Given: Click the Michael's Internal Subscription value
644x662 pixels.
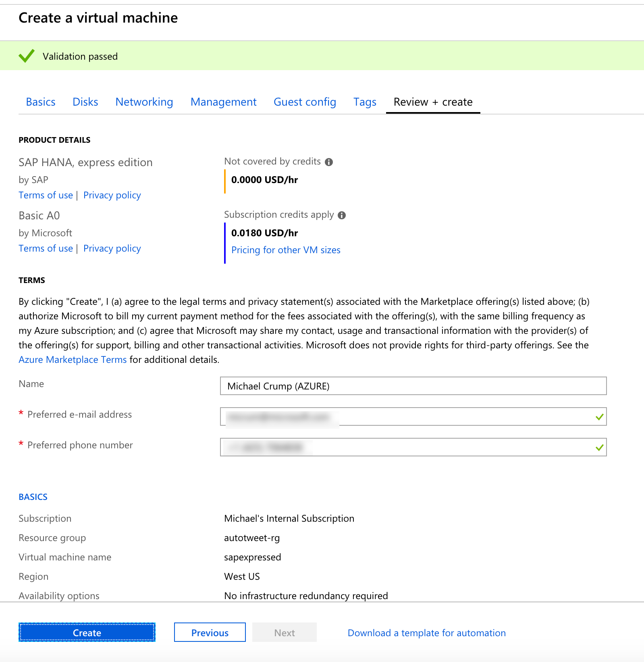Looking at the screenshot, I should (289, 518).
